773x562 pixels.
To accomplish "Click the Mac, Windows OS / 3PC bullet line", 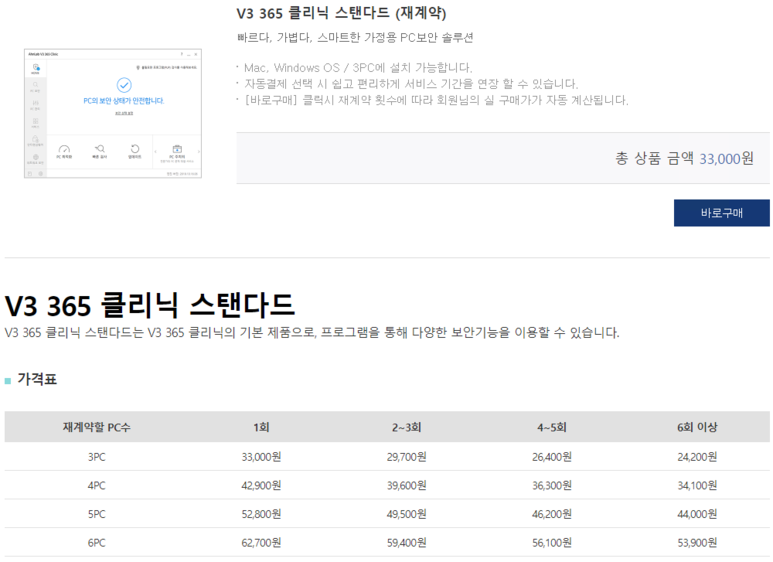I will pyautogui.click(x=358, y=68).
